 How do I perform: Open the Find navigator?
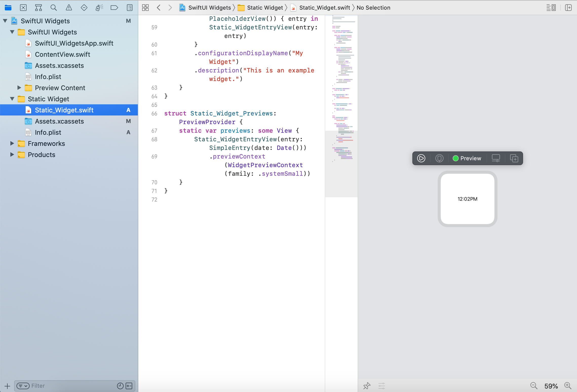pos(54,8)
